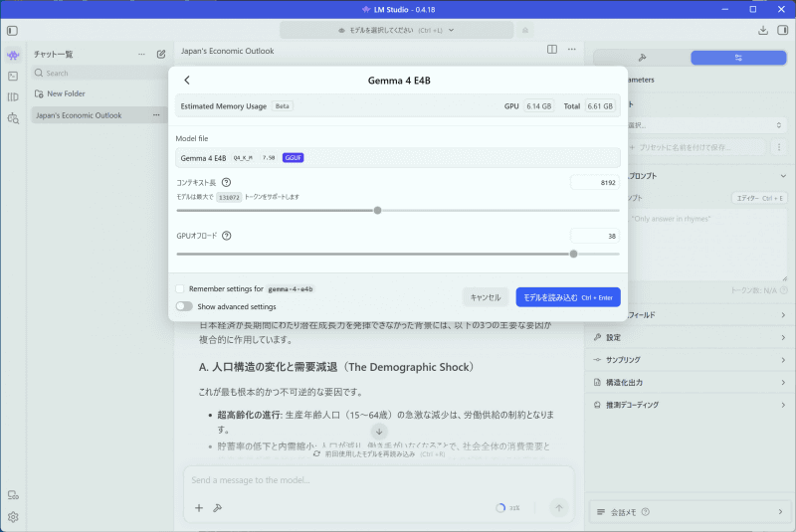Image resolution: width=796 pixels, height=532 pixels.
Task: Switch to the parameters sliders tab
Action: (738, 58)
